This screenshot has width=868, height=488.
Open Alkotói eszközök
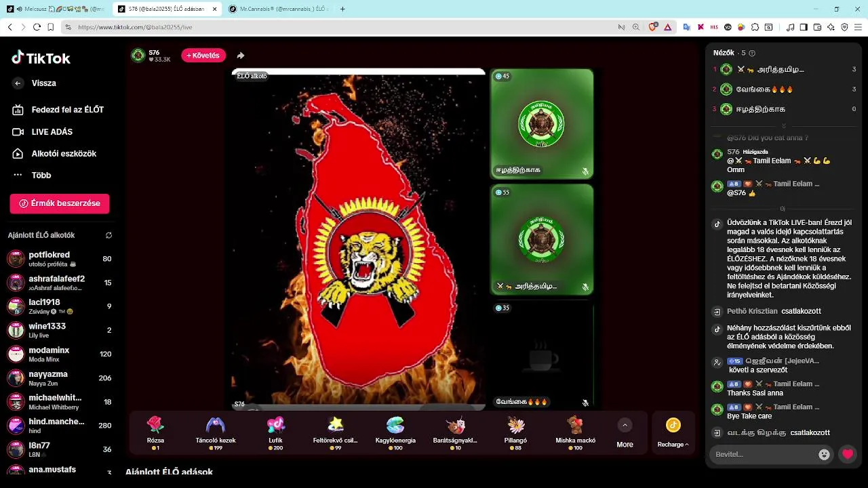pos(54,153)
